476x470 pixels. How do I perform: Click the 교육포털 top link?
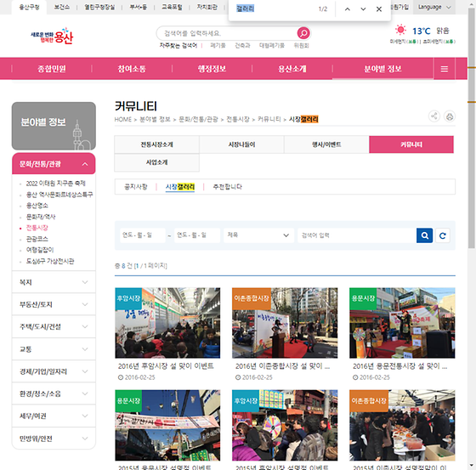click(x=172, y=8)
